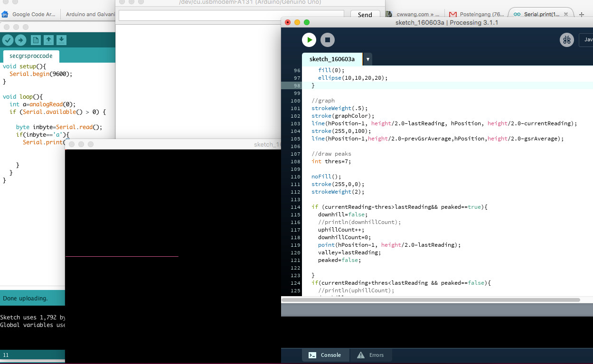Click the Save sketch icon in Arduino

(61, 40)
